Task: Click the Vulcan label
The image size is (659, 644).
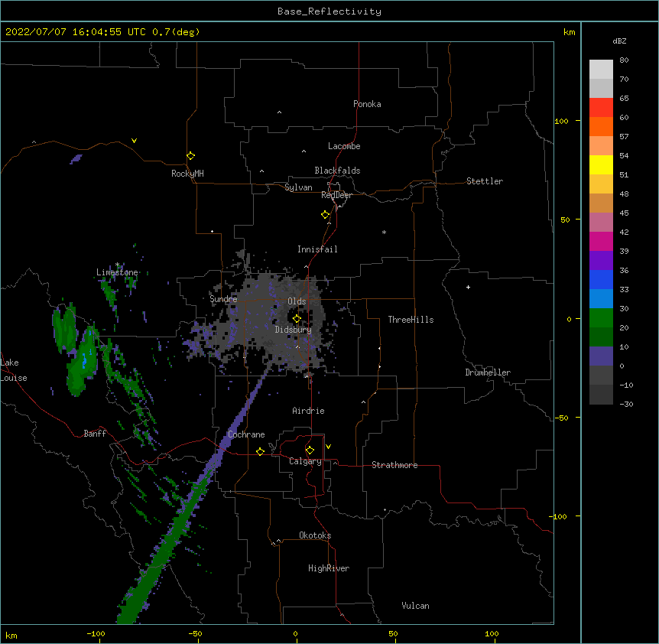Action: pos(415,606)
